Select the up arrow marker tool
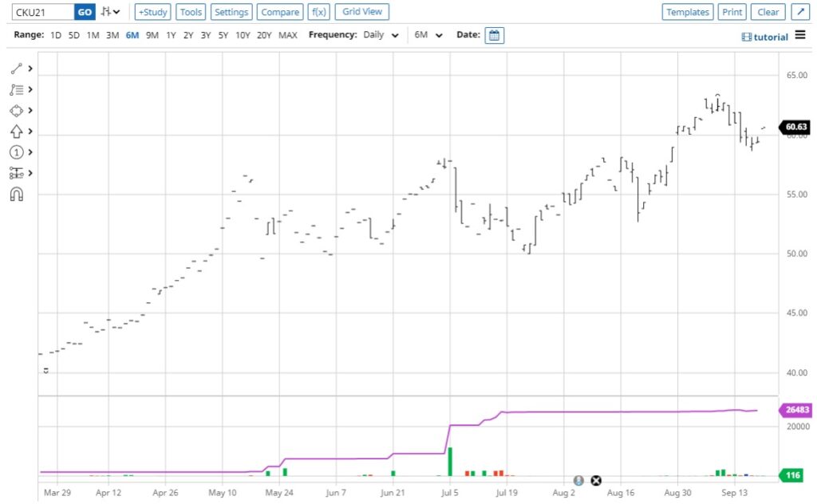The width and height of the screenshot is (817, 504). pyautogui.click(x=16, y=132)
